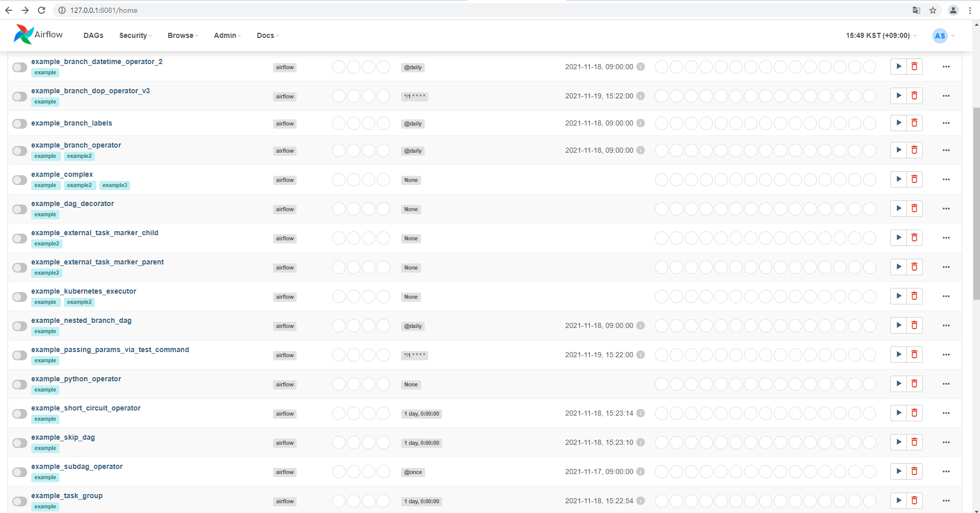The height and width of the screenshot is (513, 980).
Task: Delete example_kubernetes_executor DAG
Action: pos(914,296)
